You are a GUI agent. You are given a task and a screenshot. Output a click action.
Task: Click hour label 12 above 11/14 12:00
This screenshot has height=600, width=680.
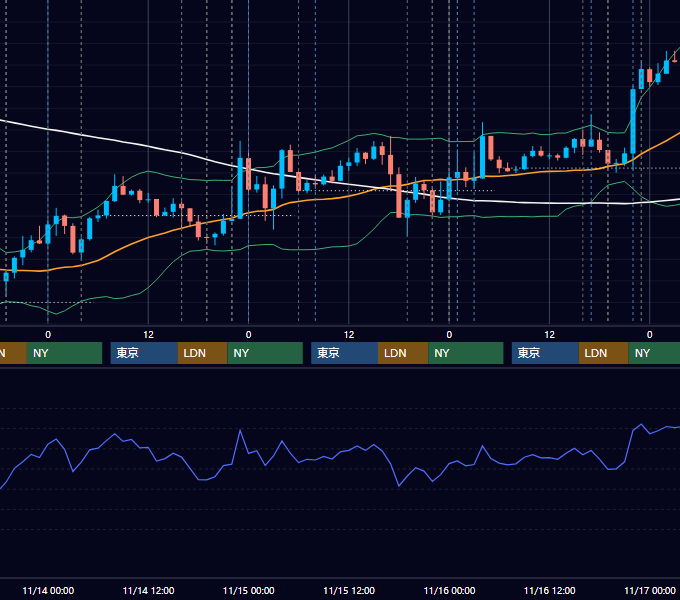click(148, 335)
